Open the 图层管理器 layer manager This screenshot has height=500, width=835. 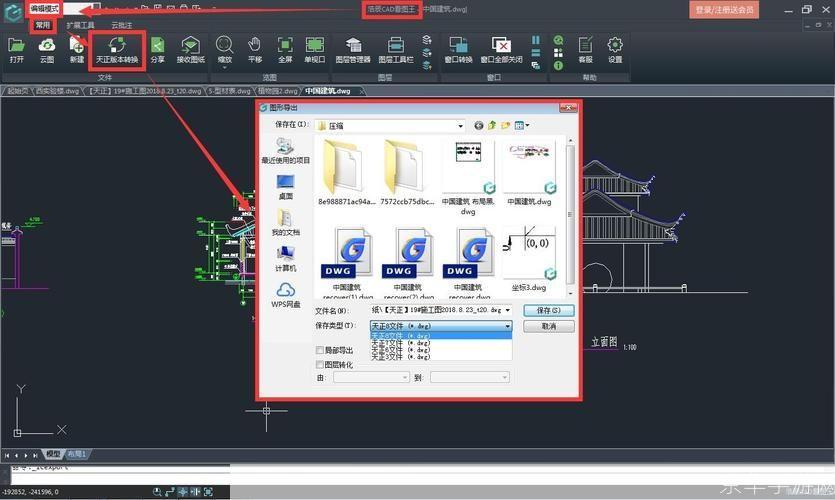coord(353,50)
